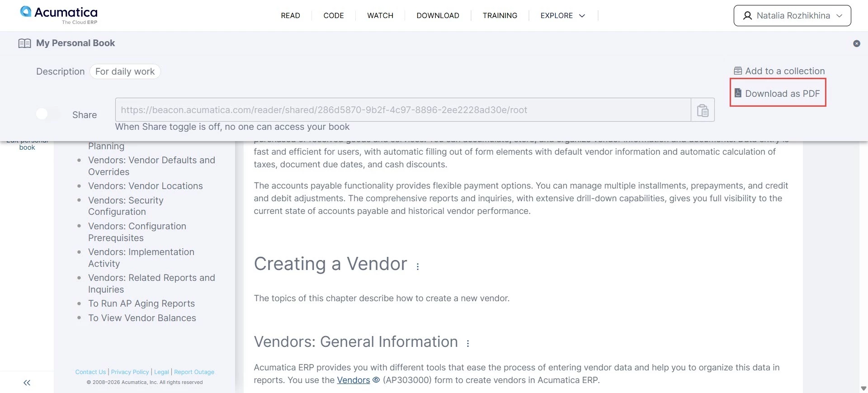Click the My Personal Book title
This screenshot has height=393, width=868.
(75, 43)
